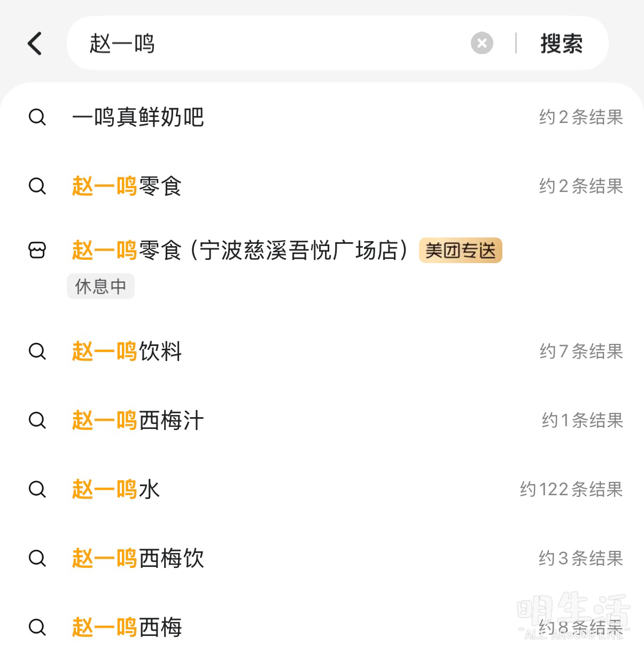
Task: Tap the back arrow icon
Action: coord(35,43)
